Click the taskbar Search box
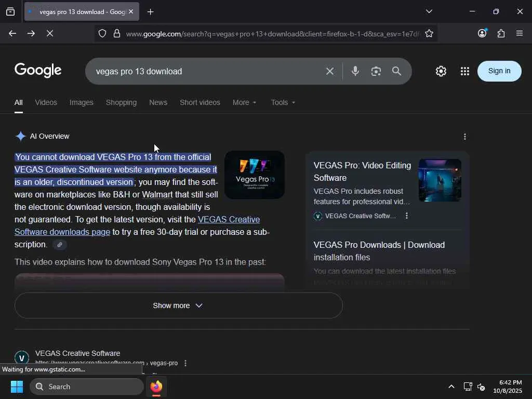Image resolution: width=532 pixels, height=399 pixels. coord(87,387)
